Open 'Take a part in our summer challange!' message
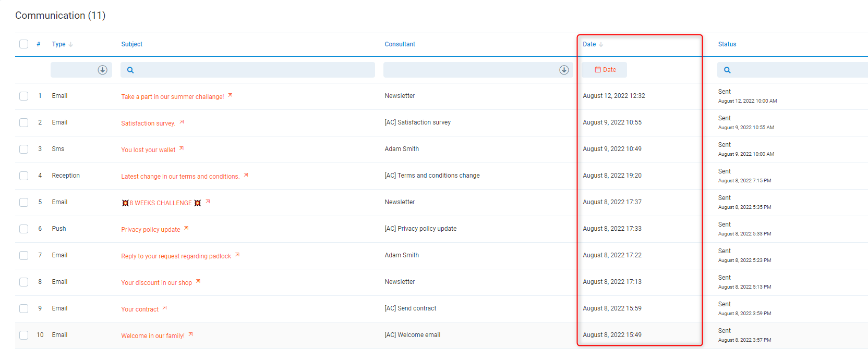Viewport: 868px width, 349px height. (172, 97)
